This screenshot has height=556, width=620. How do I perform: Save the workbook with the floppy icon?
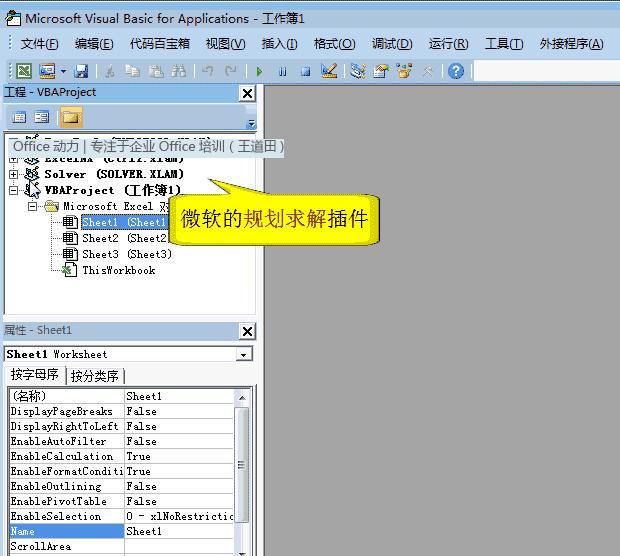81,72
